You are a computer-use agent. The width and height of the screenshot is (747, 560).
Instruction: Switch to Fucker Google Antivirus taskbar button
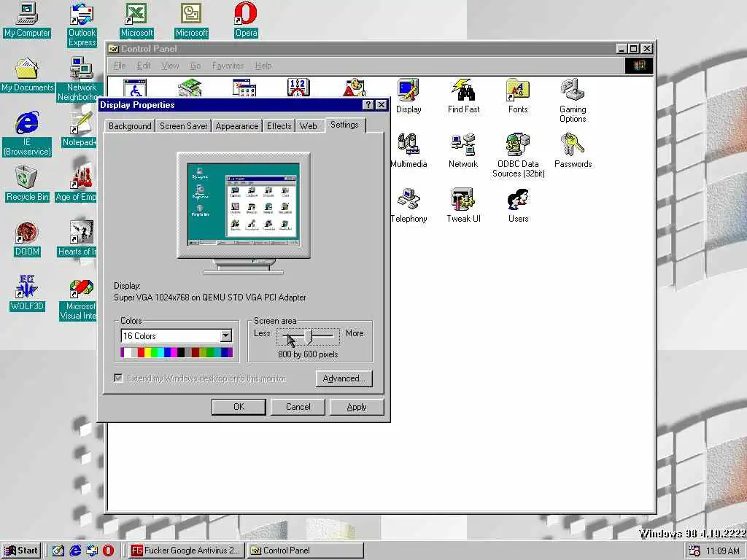187,551
